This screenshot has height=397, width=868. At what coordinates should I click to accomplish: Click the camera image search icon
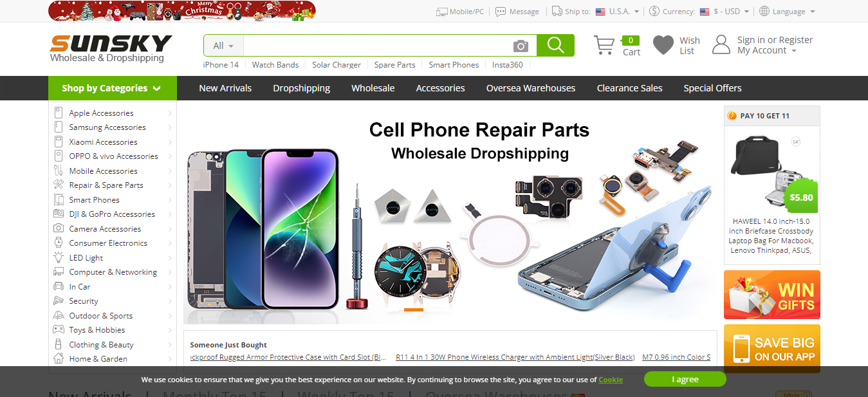(521, 46)
